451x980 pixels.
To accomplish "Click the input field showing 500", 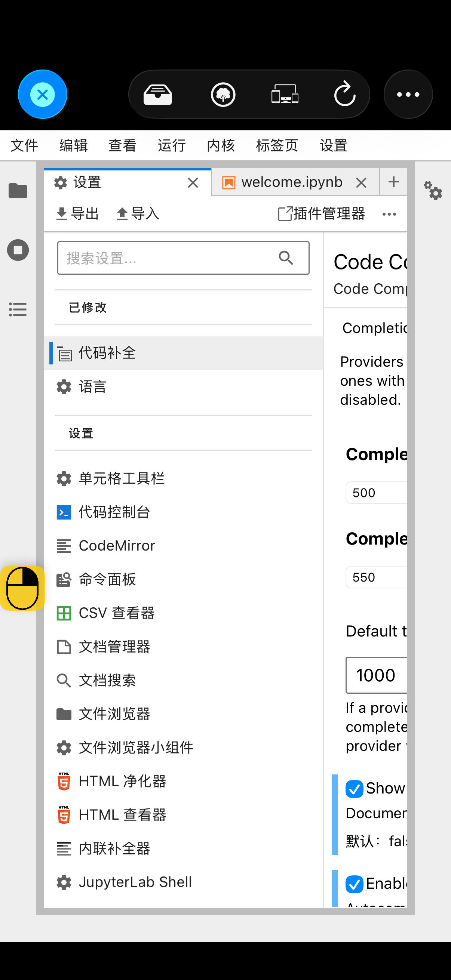I will click(x=377, y=493).
